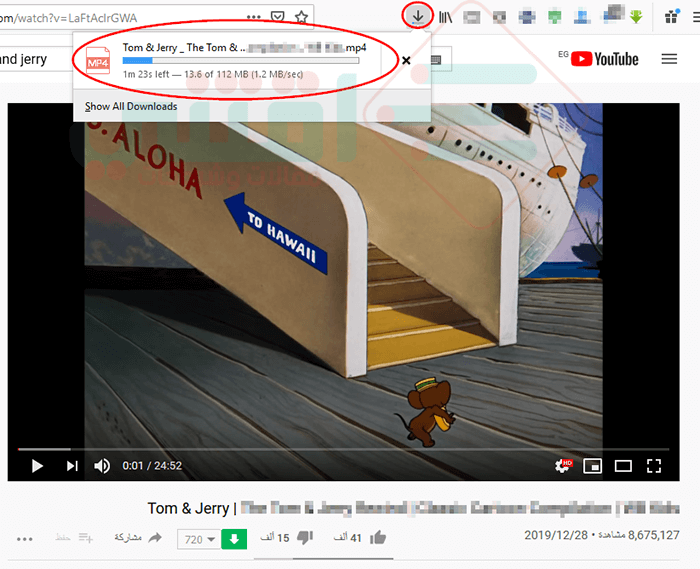Click the YouTube search box

click(x=36, y=59)
